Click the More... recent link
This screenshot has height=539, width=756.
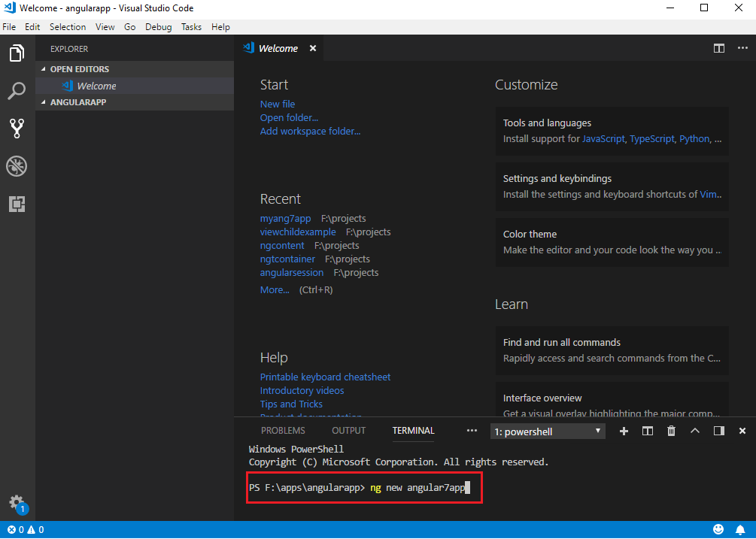[x=275, y=290]
